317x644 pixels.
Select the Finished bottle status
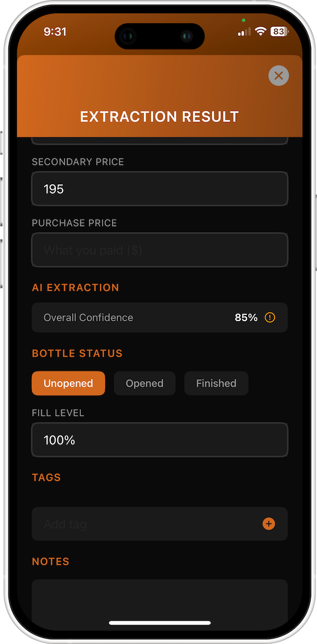216,383
